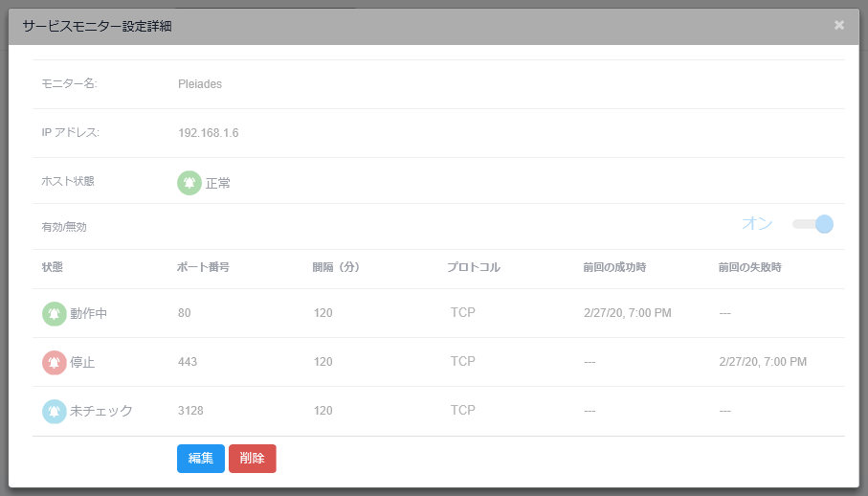Click the dialog title サービスモニター設定詳細

(97, 26)
